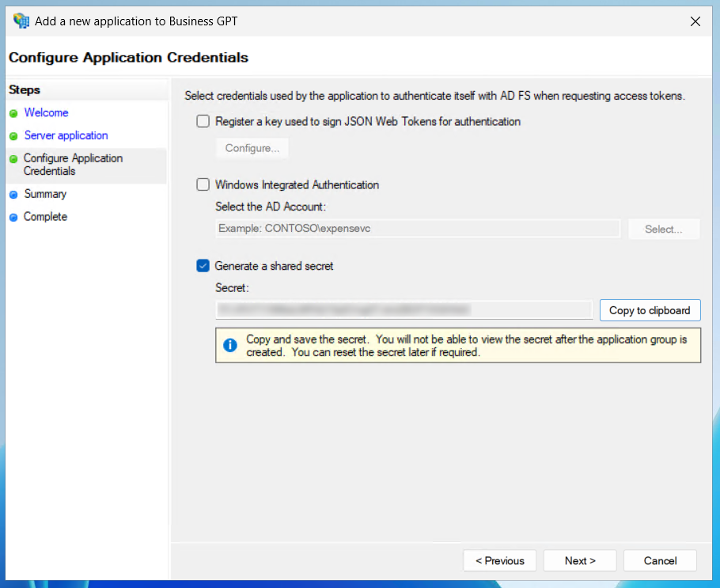Viewport: 720px width, 588px height.
Task: Click the 'Secret:' label
Action: click(232, 288)
